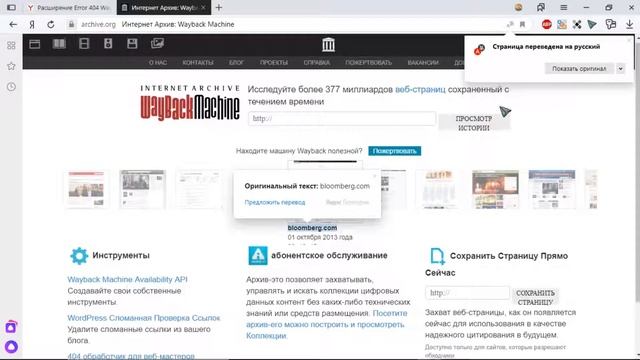Click the СОХРАНИТЬ СТРАНИЦУ button

pyautogui.click(x=535, y=298)
